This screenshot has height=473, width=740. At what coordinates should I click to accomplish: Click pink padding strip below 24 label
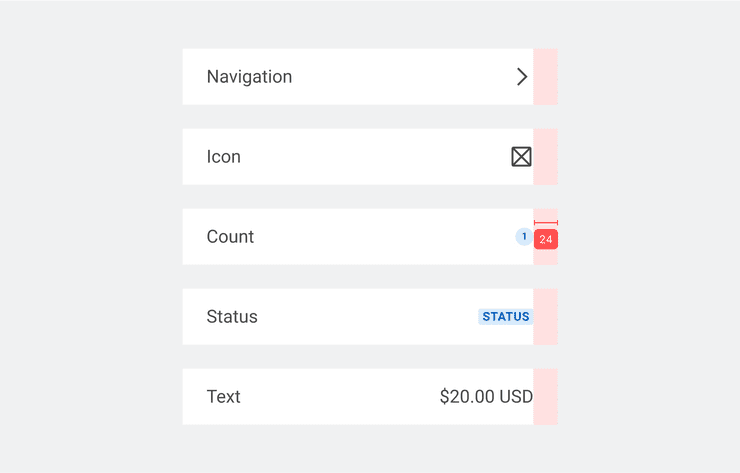(546, 257)
